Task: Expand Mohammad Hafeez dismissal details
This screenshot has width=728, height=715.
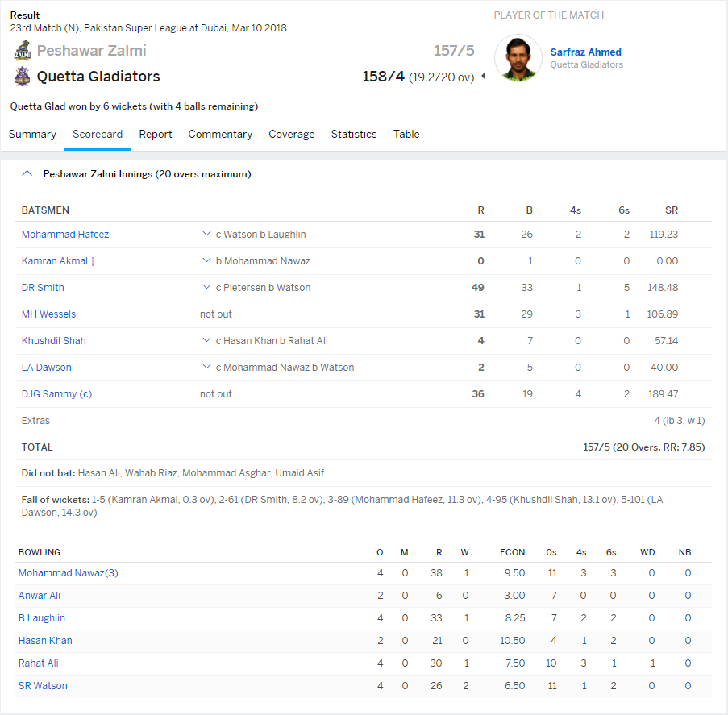Action: 207,235
